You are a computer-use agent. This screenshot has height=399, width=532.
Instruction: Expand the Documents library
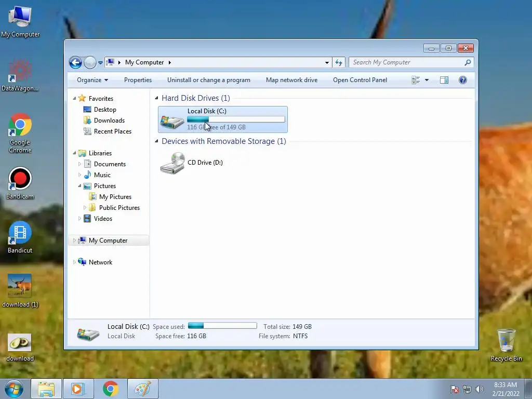pyautogui.click(x=79, y=164)
